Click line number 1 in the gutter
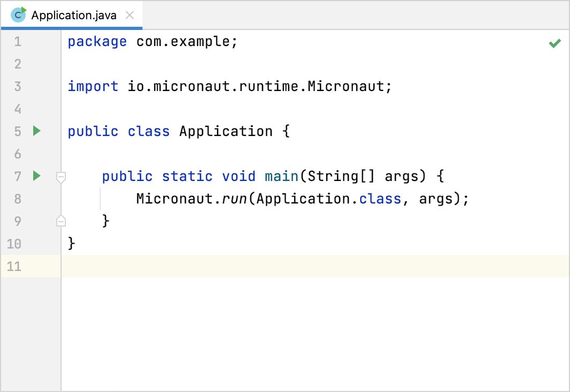 [17, 41]
